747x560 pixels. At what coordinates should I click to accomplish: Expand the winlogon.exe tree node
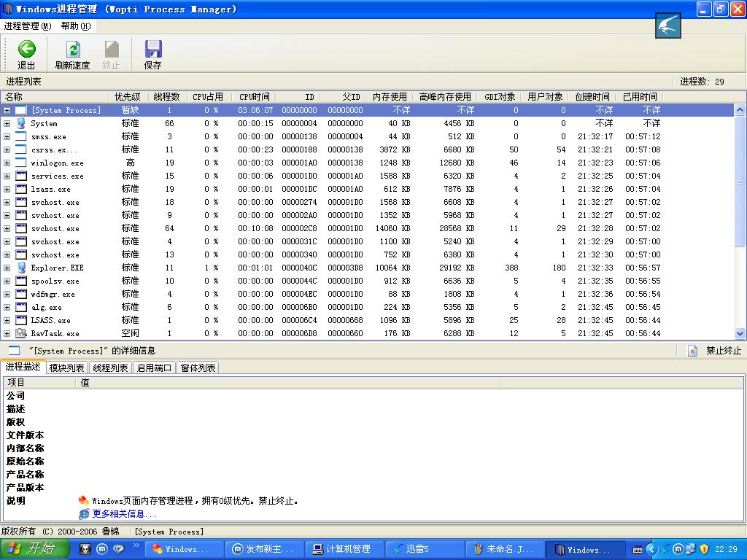click(x=7, y=163)
